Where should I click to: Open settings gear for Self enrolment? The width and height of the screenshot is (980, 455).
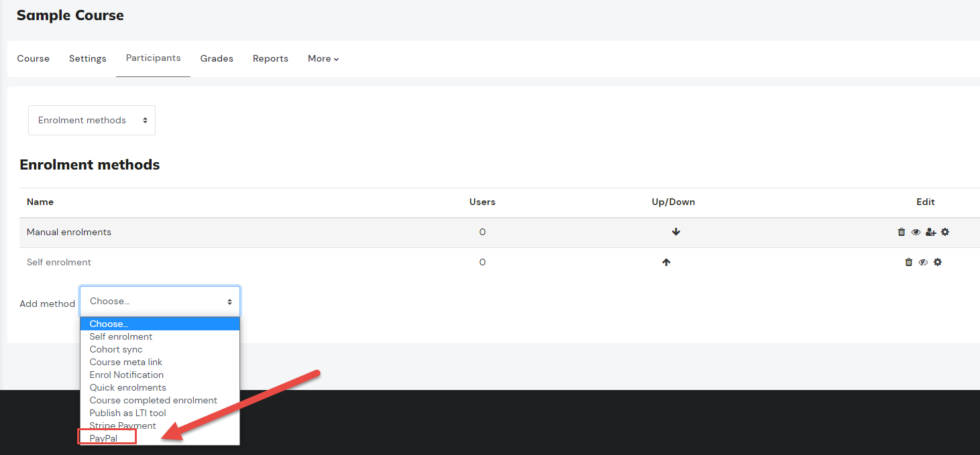pos(938,262)
